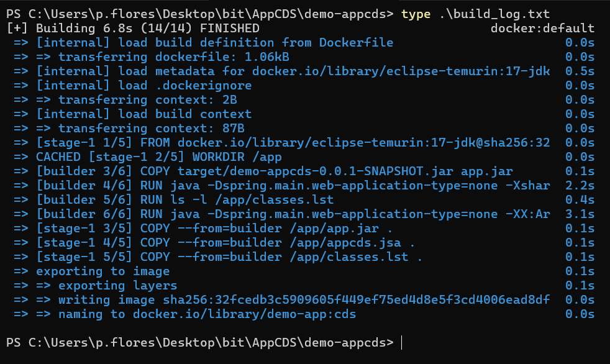The height and width of the screenshot is (364, 610).
Task: Click the command prompt cursor at the bottom
Action: pos(403,343)
